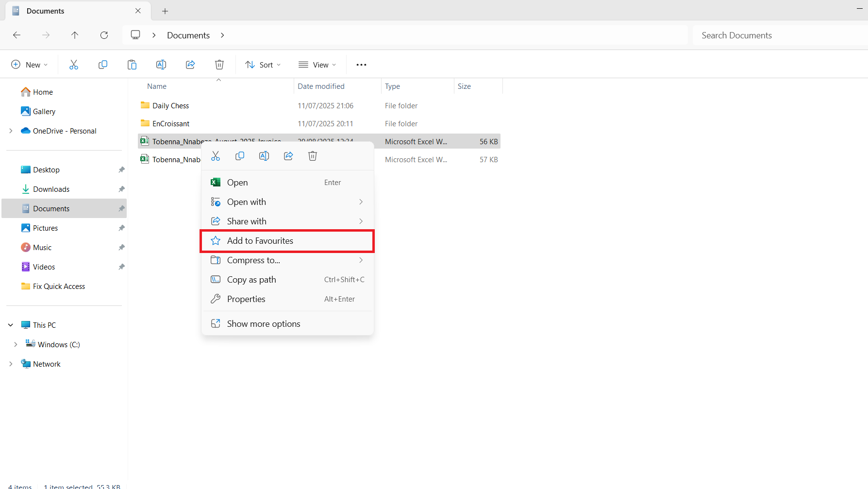Unpin Music using its pin icon
The width and height of the screenshot is (868, 489).
coord(121,247)
